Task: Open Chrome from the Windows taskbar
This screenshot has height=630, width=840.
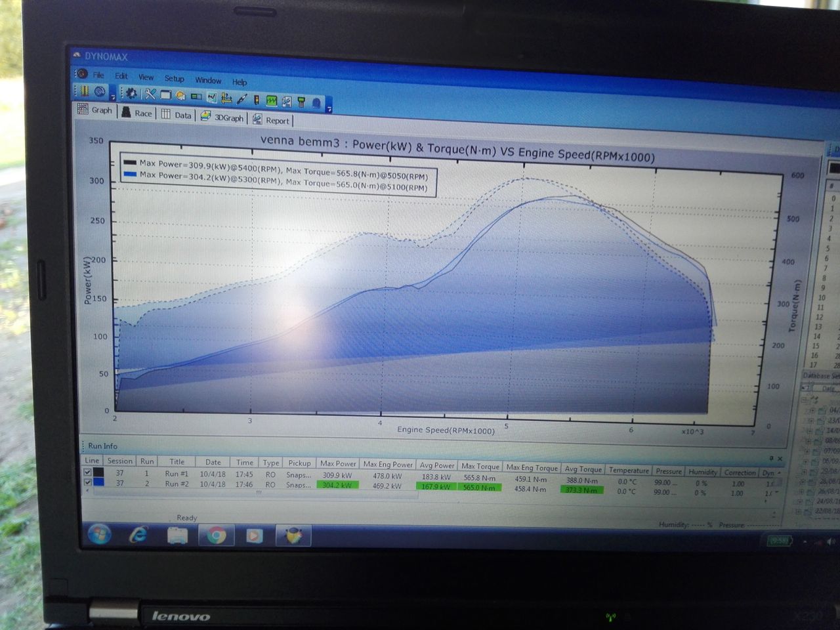Action: coord(216,535)
